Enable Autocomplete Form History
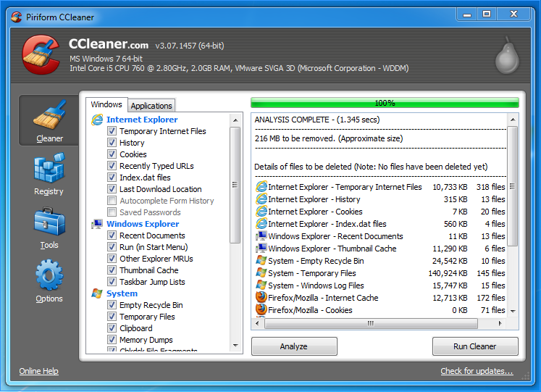This screenshot has width=541, height=392. tap(112, 201)
